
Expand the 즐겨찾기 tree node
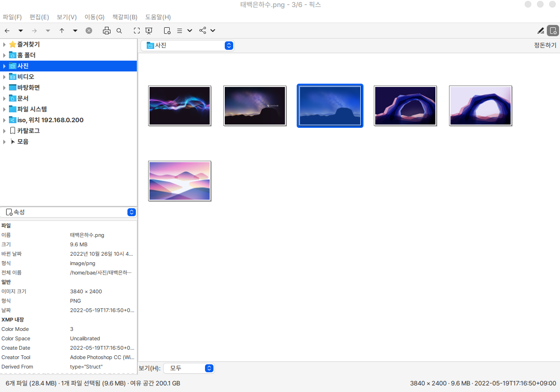[x=4, y=44]
